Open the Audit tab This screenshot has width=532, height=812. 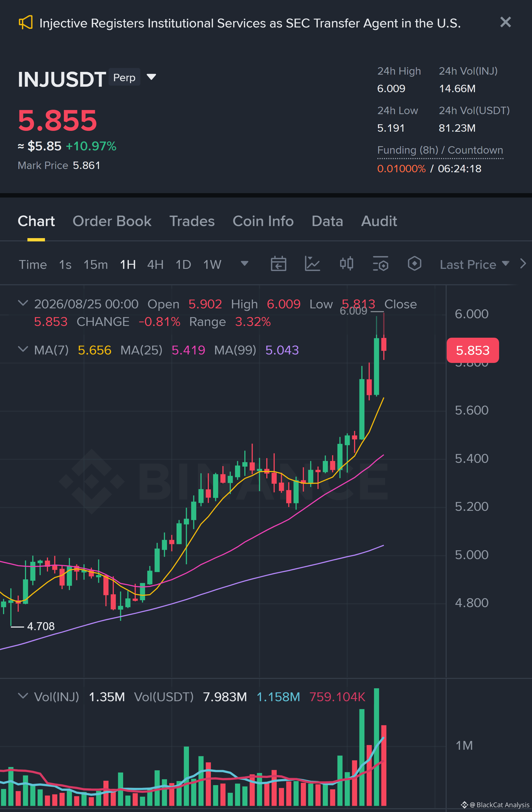click(379, 221)
